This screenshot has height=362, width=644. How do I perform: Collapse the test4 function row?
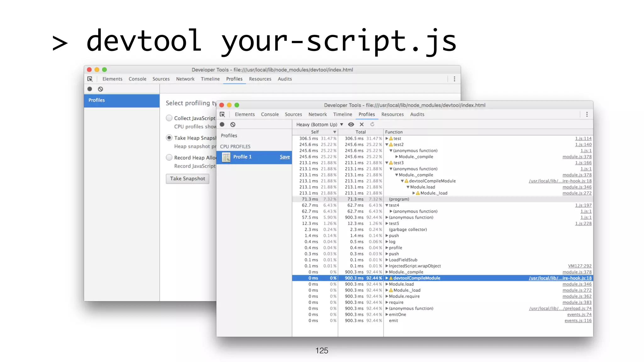(387, 205)
